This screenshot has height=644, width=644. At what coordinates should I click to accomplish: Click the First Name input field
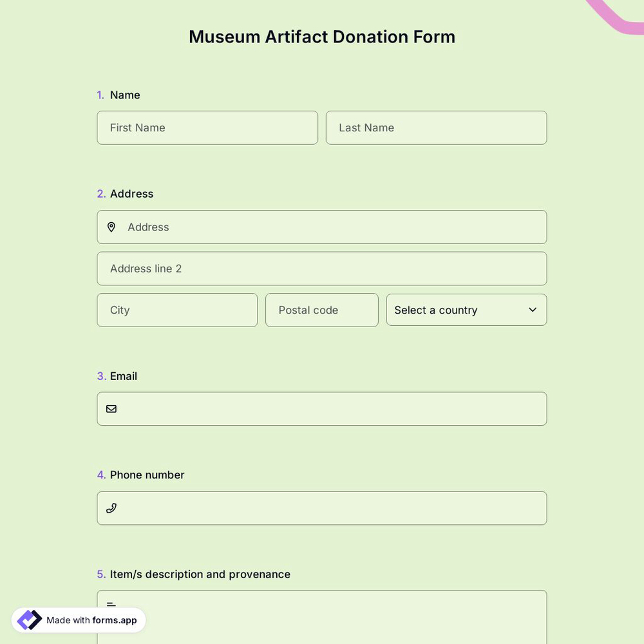point(207,128)
